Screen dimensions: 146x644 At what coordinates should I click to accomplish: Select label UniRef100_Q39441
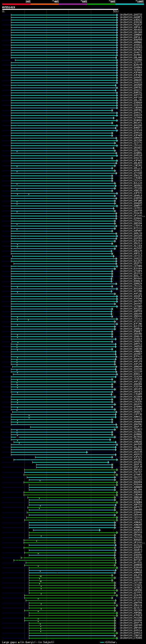[x=131, y=218]
